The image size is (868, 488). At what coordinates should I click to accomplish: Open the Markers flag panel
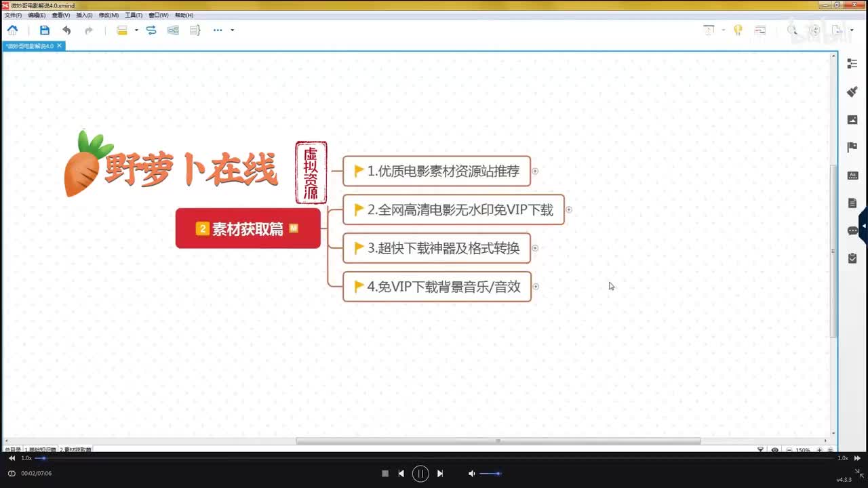pyautogui.click(x=852, y=147)
